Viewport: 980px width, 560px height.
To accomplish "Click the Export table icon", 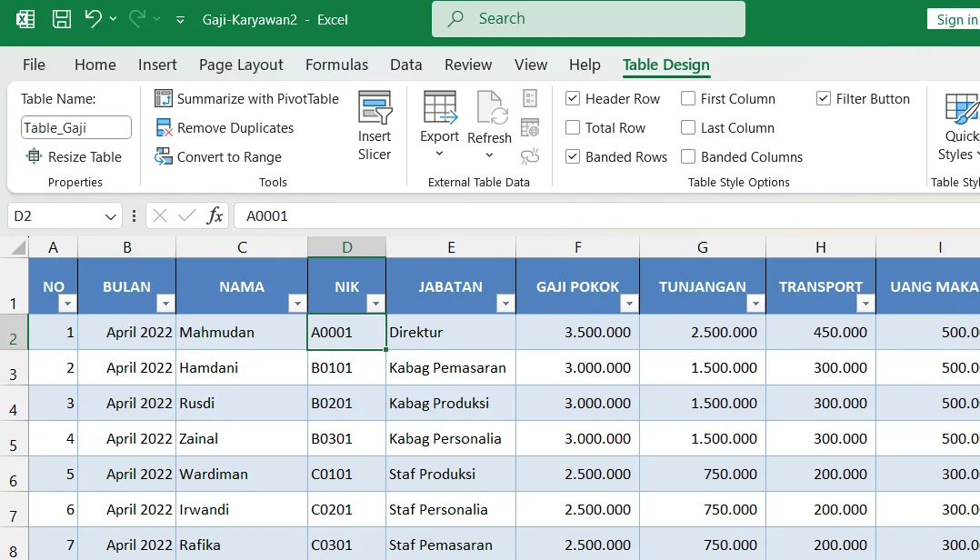I will (x=440, y=107).
